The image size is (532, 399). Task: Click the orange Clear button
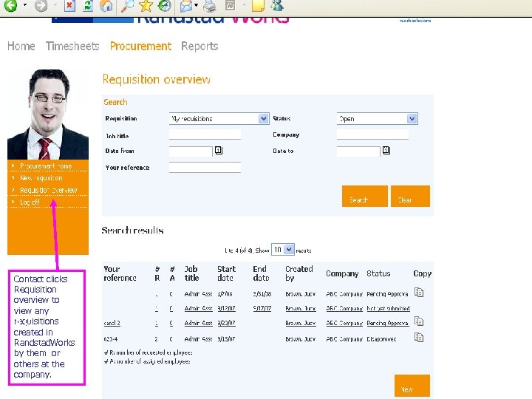[410, 196]
